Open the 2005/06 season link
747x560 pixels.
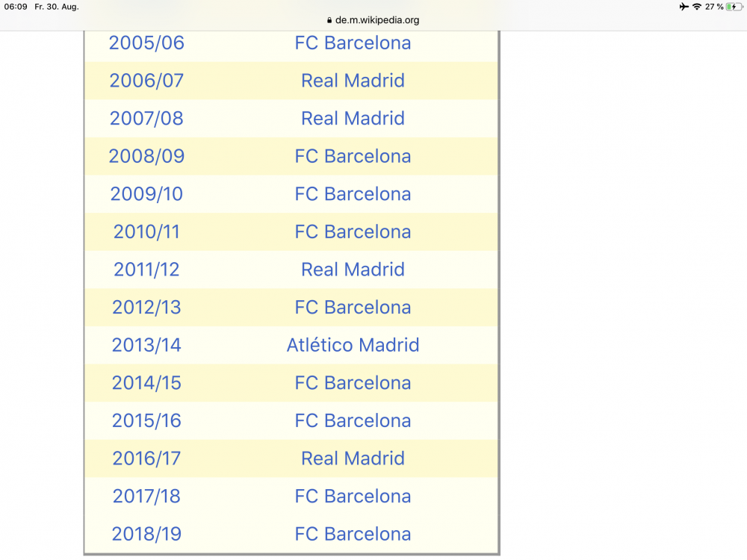click(x=146, y=43)
